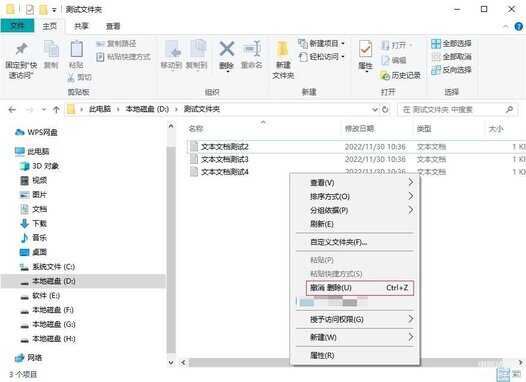Expand 新建(W) context submenu

coord(356,337)
